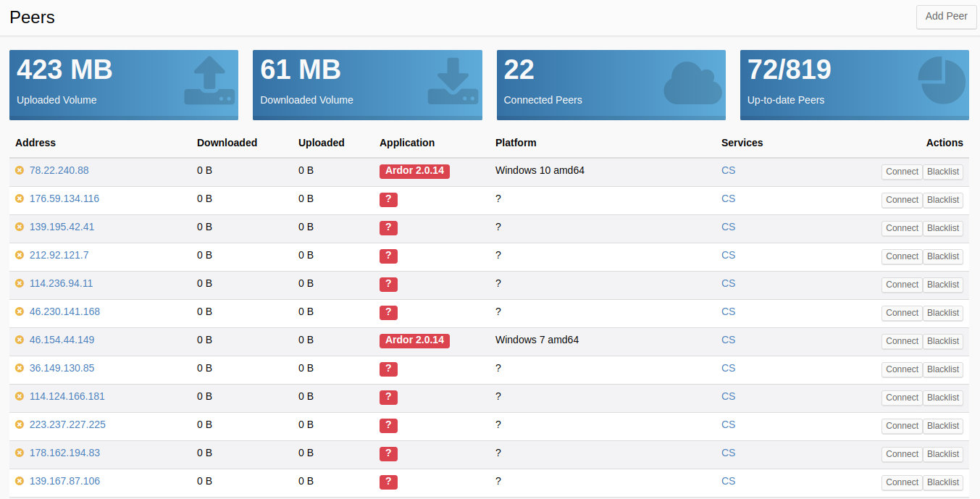The image size is (980, 499).
Task: Click the Application column header
Action: pos(407,143)
